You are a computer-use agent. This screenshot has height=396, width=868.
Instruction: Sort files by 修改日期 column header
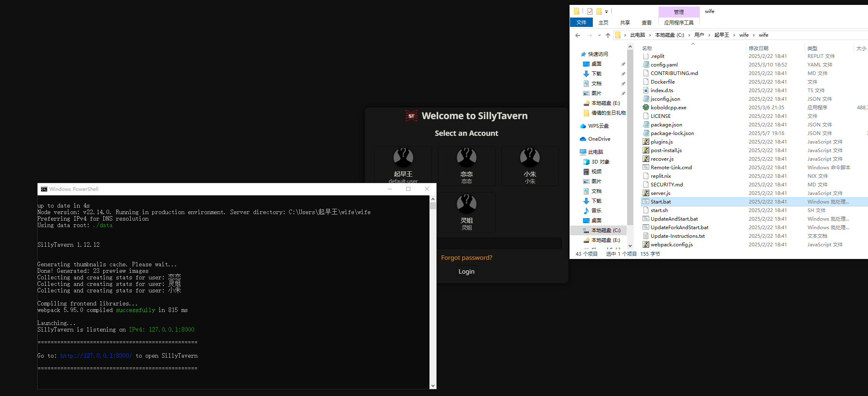pos(758,48)
